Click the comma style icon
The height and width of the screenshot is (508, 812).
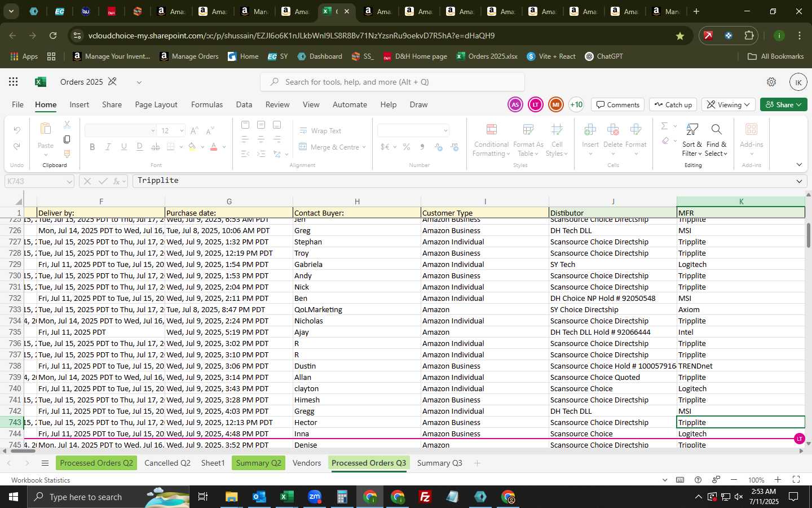[422, 147]
